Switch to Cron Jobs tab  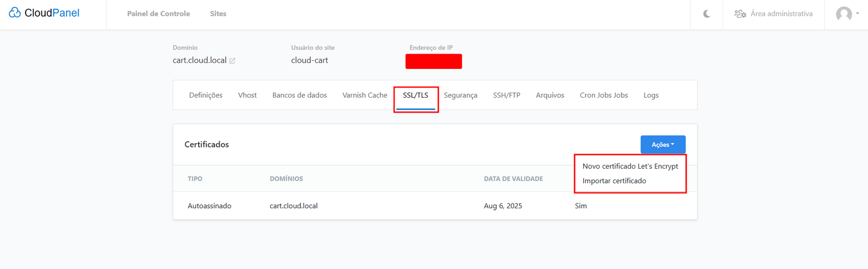[603, 95]
